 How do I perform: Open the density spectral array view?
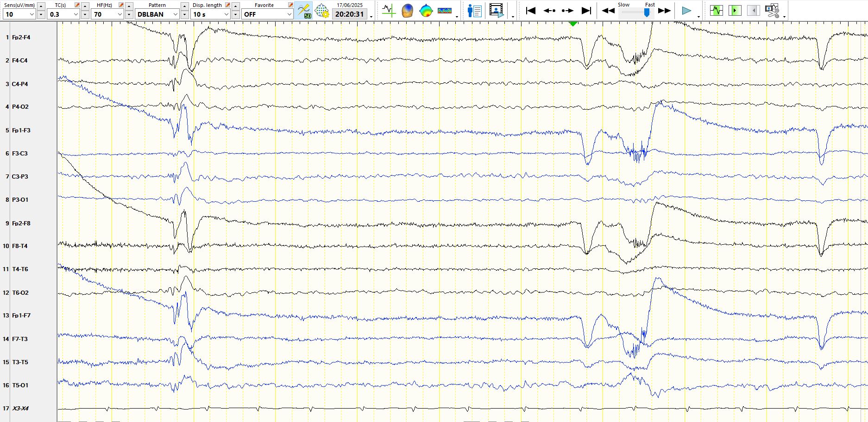[445, 10]
